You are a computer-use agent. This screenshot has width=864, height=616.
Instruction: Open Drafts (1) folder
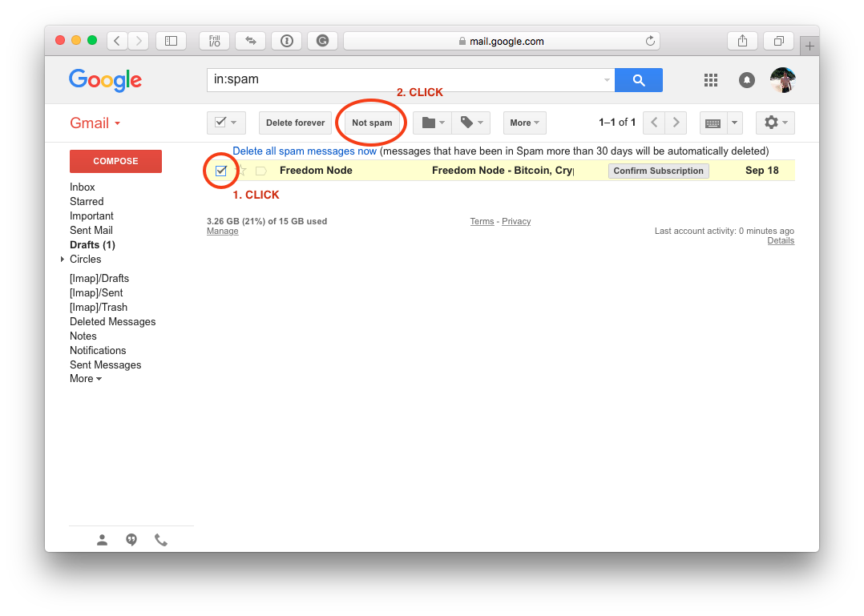click(93, 245)
